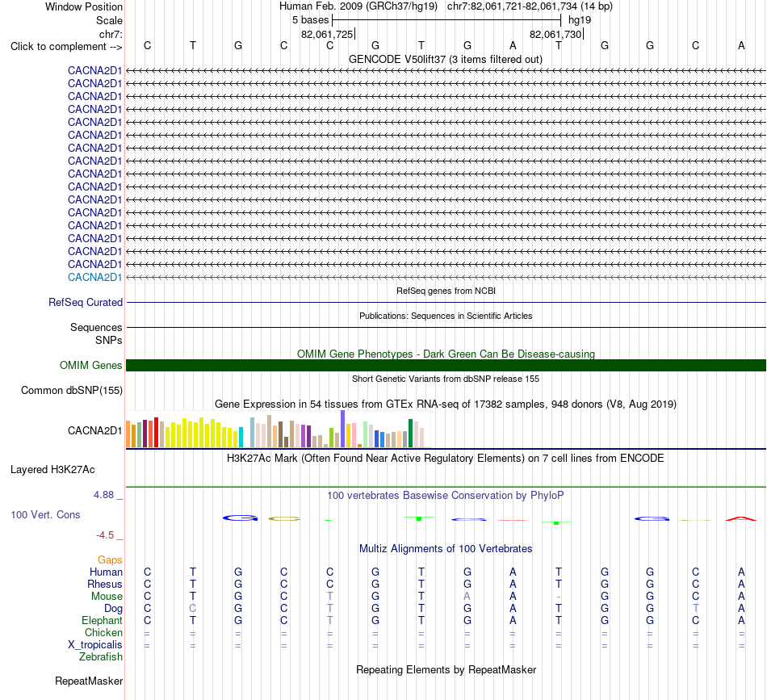Click the 82,061,725 coordinate marker
The height and width of the screenshot is (700, 767).
(327, 34)
